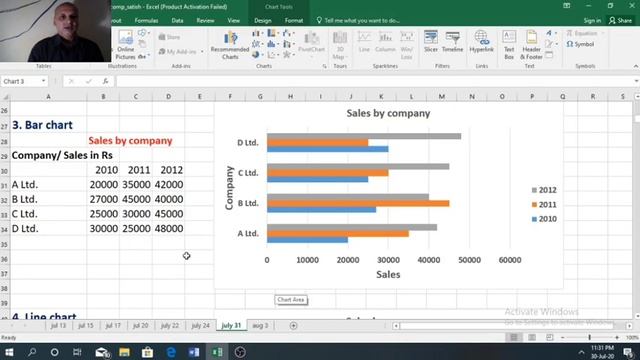Image resolution: width=640 pixels, height=360 pixels.
Task: Open Microsoft Edge from taskbar
Action: 171,352
